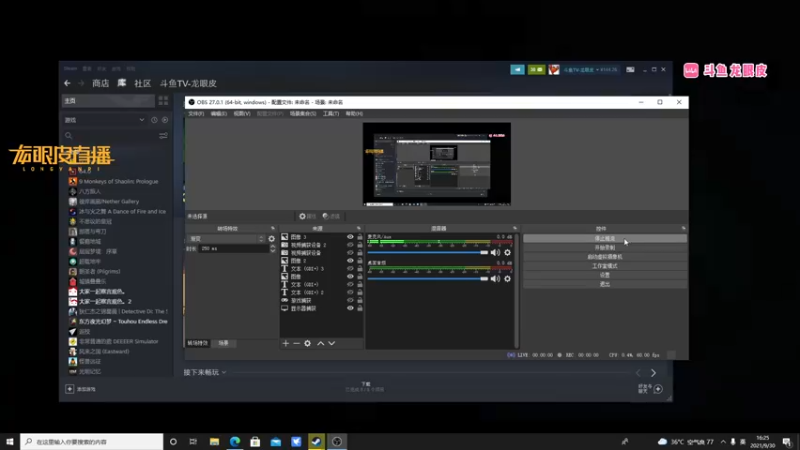Click 工作室模式 button

click(605, 266)
